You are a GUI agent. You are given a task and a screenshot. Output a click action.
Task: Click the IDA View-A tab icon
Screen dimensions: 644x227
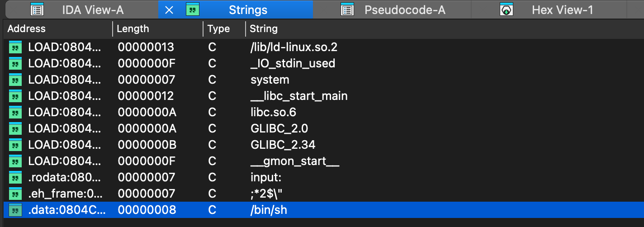point(37,10)
